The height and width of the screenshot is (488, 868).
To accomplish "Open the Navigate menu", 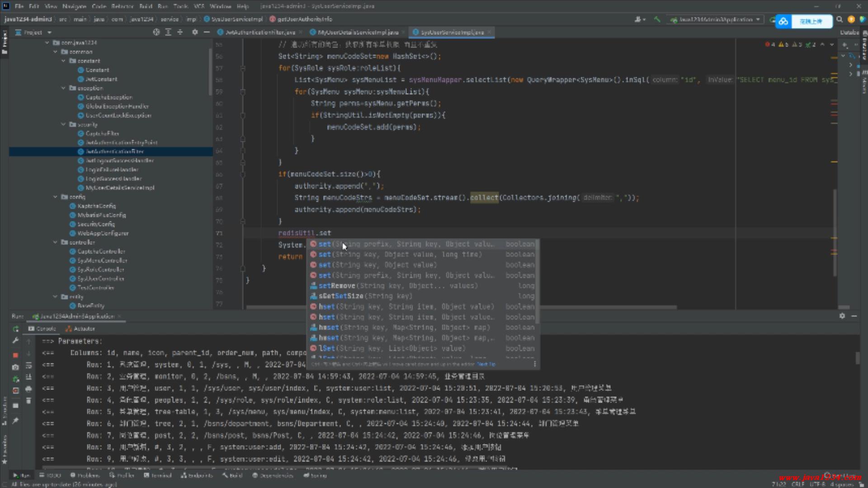I will 74,6.
